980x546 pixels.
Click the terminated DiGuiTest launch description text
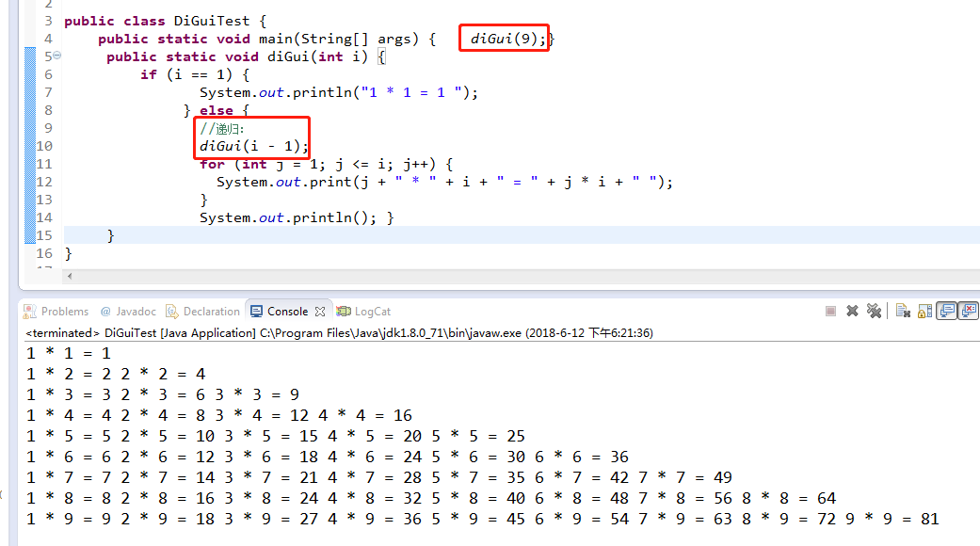click(339, 333)
